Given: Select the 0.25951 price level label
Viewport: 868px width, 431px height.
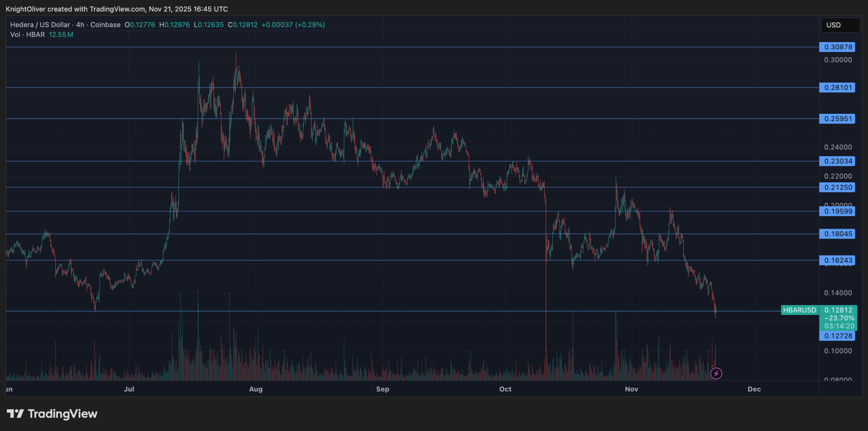Looking at the screenshot, I should point(837,119).
